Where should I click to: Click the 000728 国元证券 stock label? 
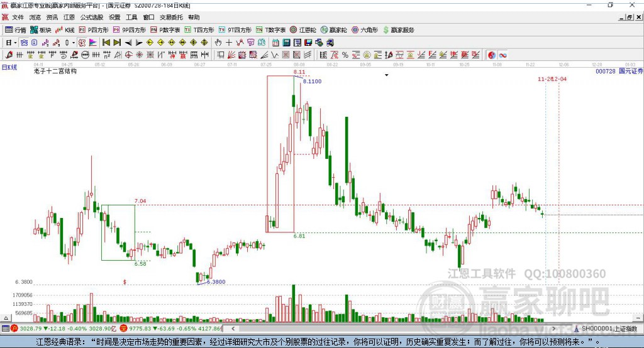coord(619,71)
